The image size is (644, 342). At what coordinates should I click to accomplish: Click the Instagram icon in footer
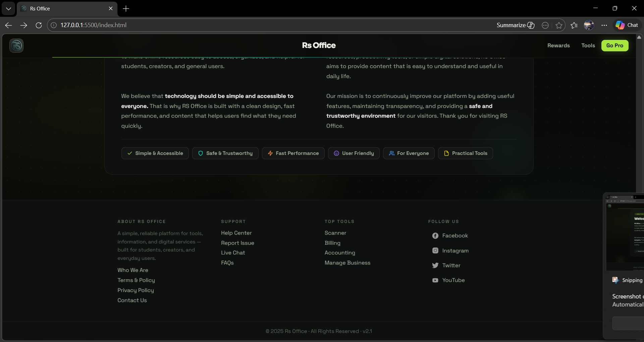click(x=435, y=250)
